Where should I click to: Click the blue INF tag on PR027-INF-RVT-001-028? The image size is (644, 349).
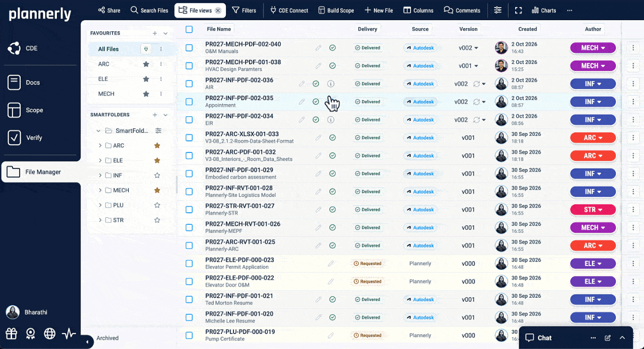click(593, 192)
